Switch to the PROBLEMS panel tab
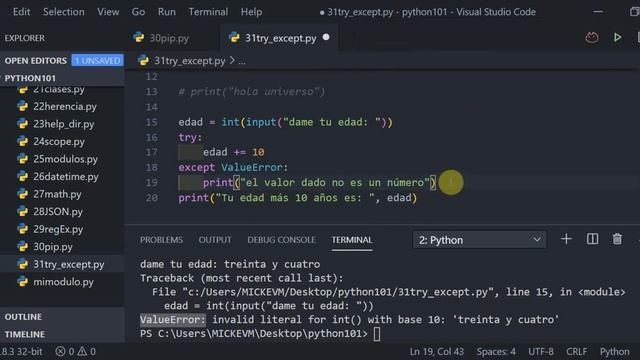This screenshot has height=360, width=640. 161,240
